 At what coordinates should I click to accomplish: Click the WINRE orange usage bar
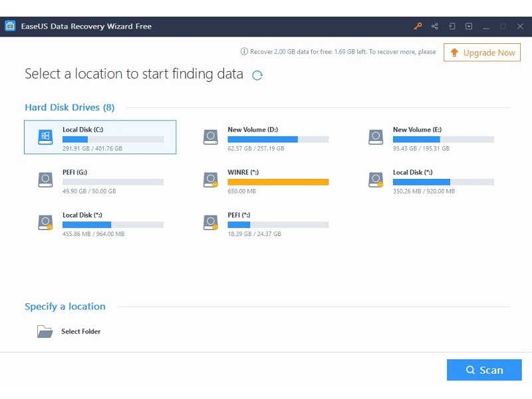[x=278, y=182]
